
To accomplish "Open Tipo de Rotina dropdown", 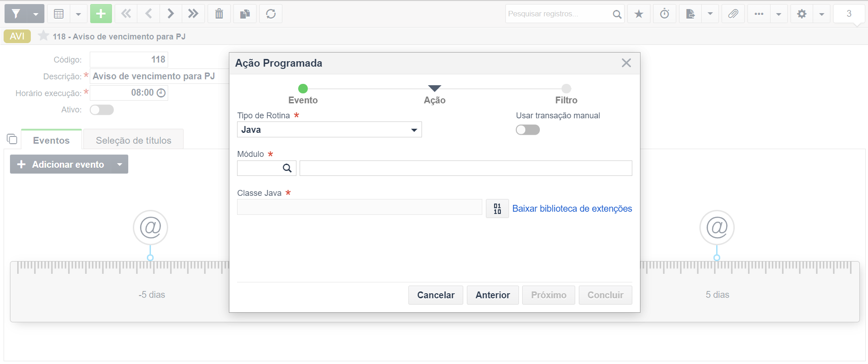I will tap(330, 130).
